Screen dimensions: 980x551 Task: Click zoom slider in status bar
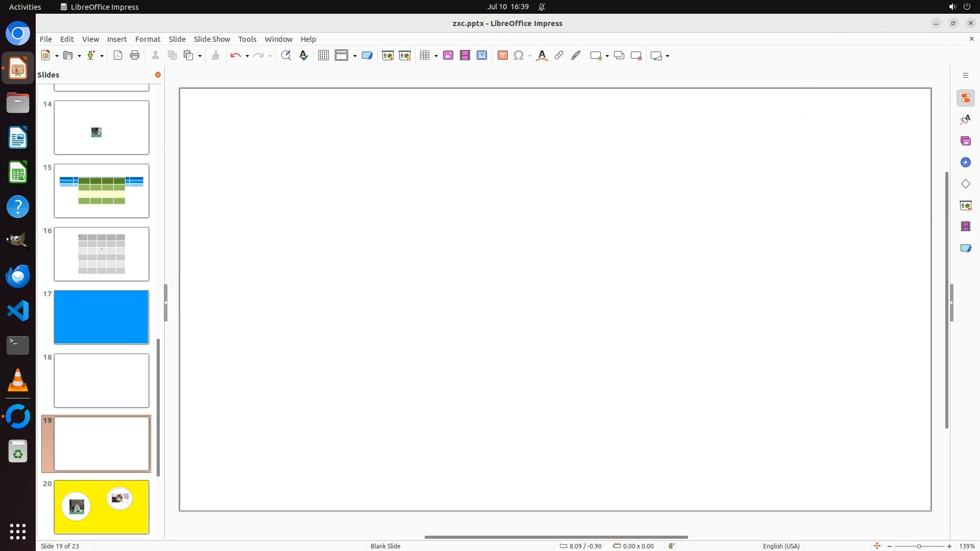[919, 546]
